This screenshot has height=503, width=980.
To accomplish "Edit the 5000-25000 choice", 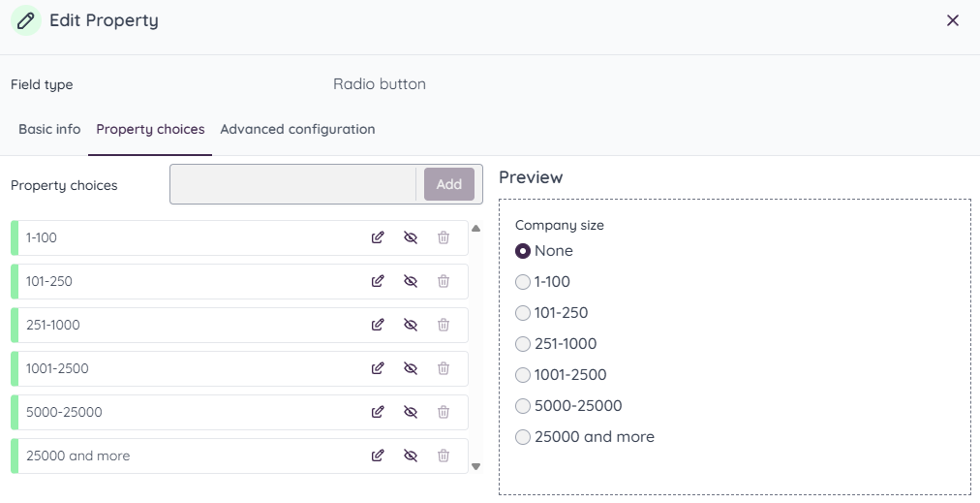I will 378,412.
